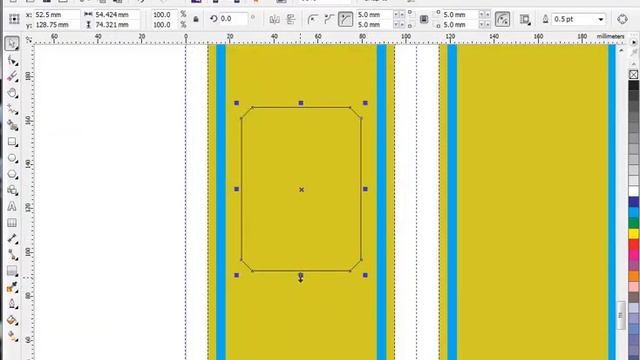Mirror the object horizontally
The image size is (640, 360).
coord(274,19)
